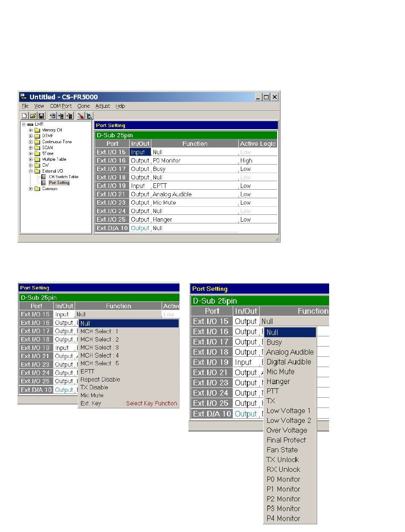The image size is (405, 532).
Task: Click the highlighted Input cell for Ext.I/O 15
Action: click(x=140, y=152)
